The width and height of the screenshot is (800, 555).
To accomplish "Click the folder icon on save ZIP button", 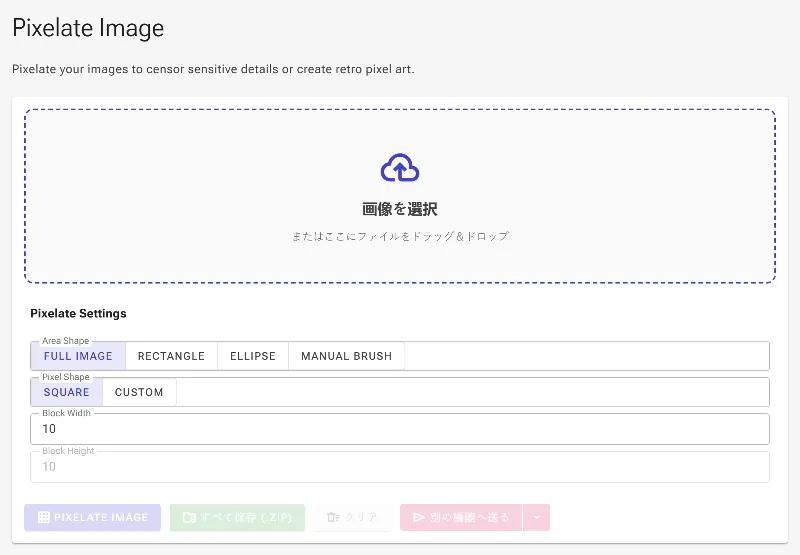I will coord(189,517).
